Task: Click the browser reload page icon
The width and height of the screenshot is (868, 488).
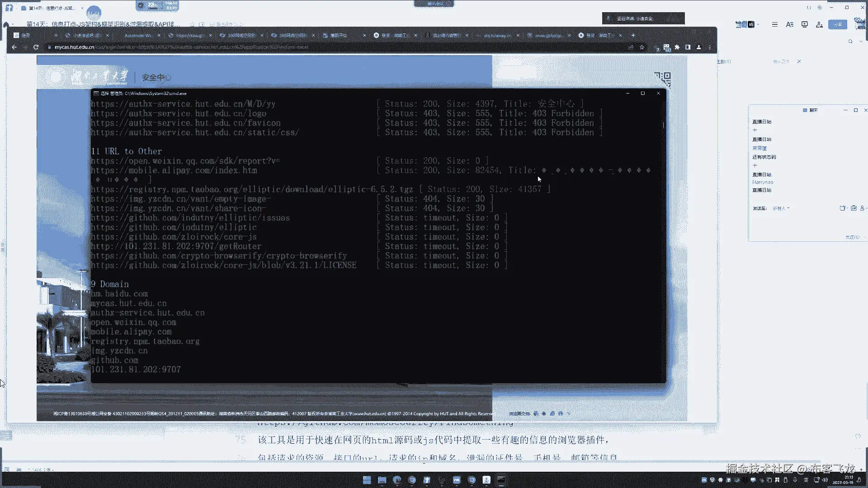Action: point(36,47)
